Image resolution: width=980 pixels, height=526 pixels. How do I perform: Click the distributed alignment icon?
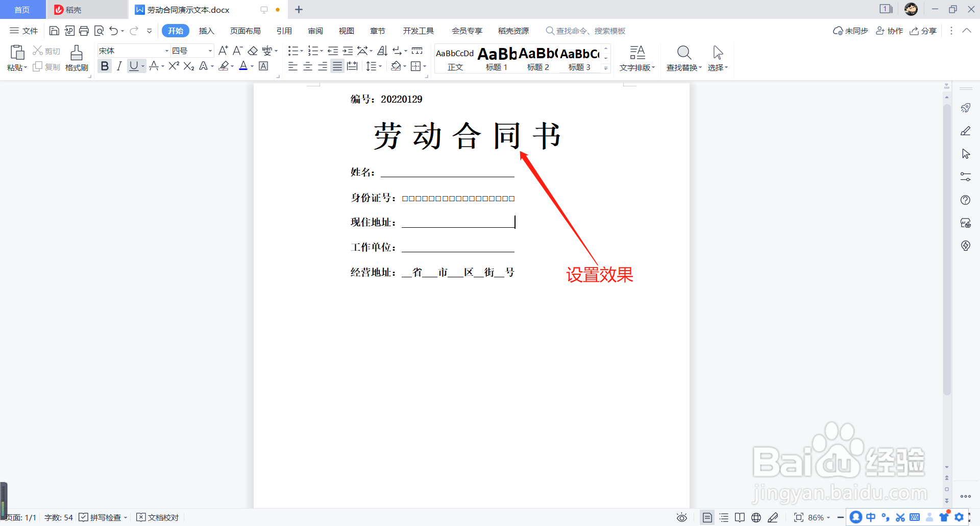pos(352,66)
